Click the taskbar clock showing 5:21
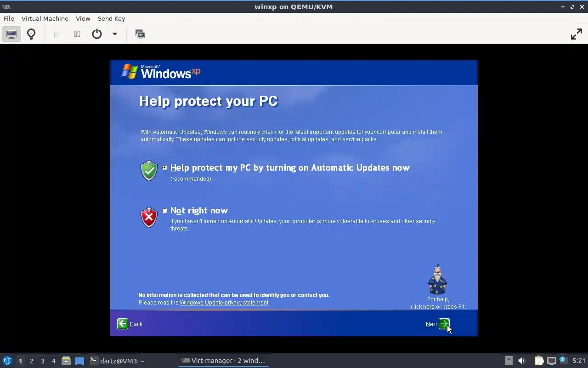Image resolution: width=588 pixels, height=368 pixels. click(x=579, y=361)
